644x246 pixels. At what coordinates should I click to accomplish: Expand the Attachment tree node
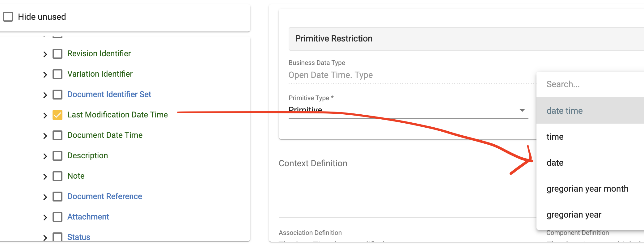tap(45, 217)
